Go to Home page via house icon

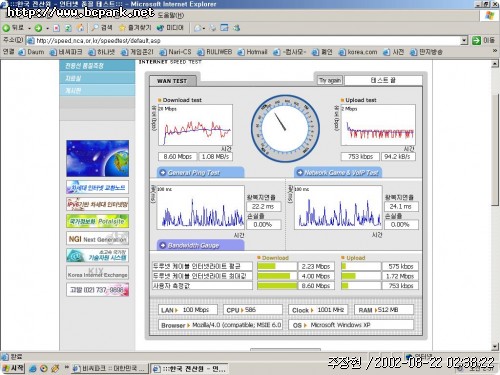[80, 28]
